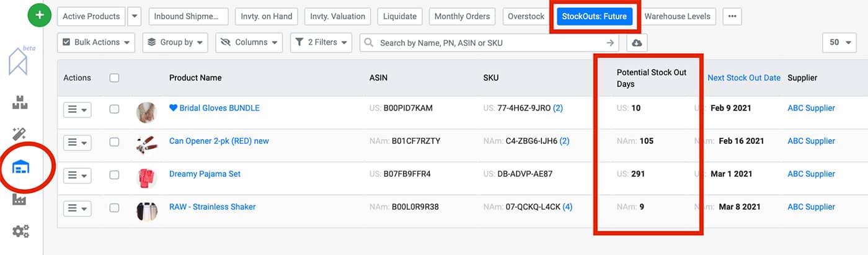Switch to the Inbound Shipments tab

point(188,17)
